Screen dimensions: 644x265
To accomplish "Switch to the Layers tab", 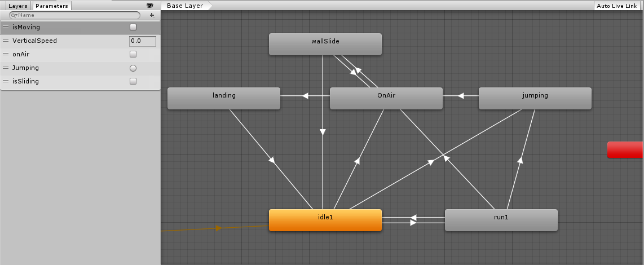I will tap(17, 6).
